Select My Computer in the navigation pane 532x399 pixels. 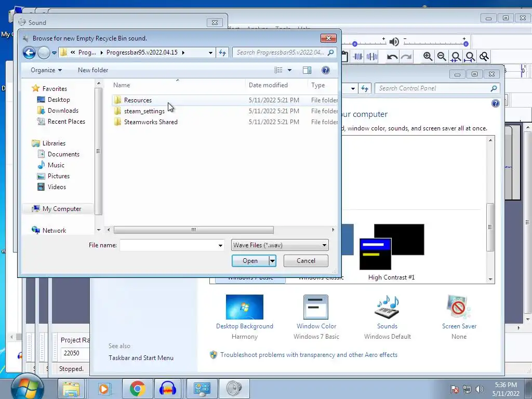62,209
